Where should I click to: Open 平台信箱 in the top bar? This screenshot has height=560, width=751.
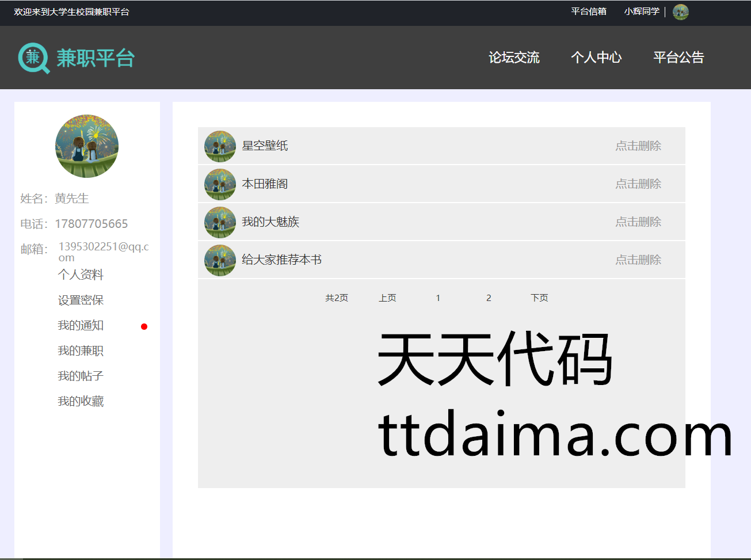[x=588, y=12]
